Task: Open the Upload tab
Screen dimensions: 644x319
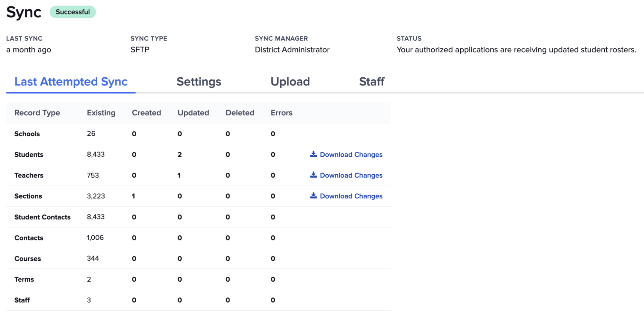Action: coord(290,82)
